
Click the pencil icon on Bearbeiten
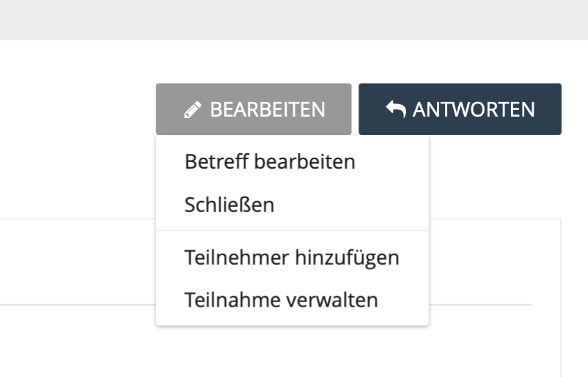click(192, 110)
